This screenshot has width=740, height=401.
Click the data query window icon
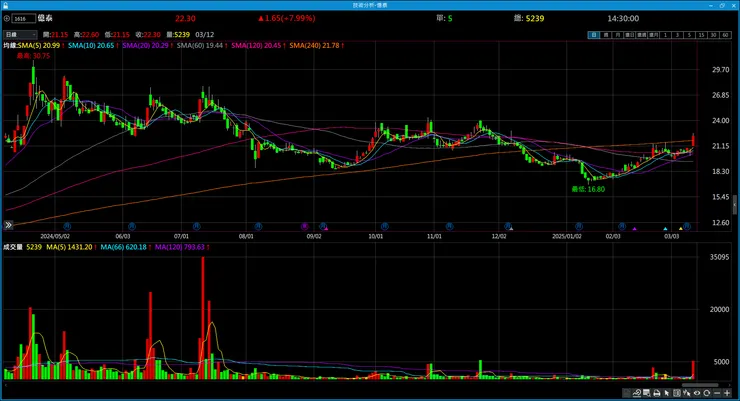tap(647, 393)
